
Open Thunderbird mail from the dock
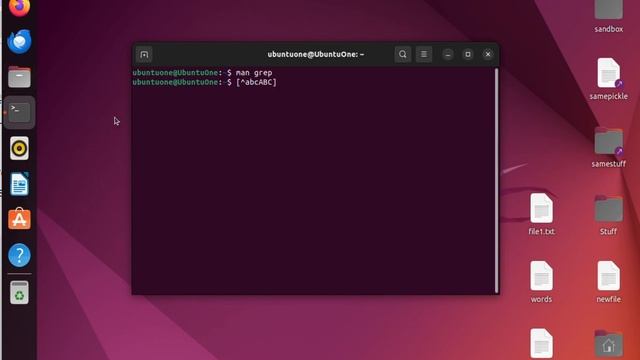click(x=19, y=41)
